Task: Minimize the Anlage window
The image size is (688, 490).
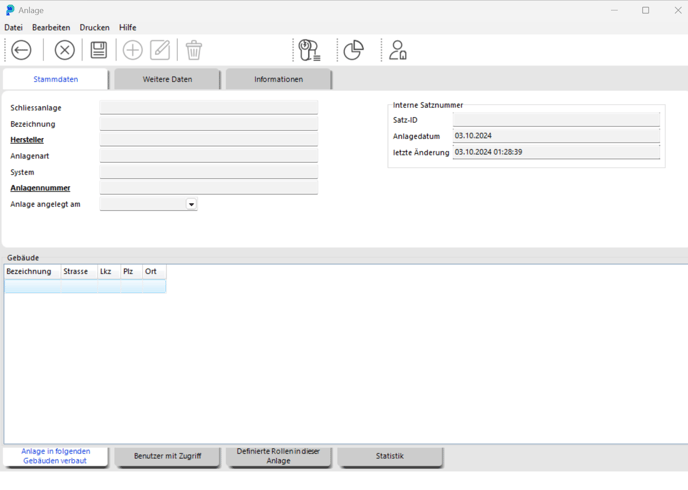Action: click(x=614, y=10)
